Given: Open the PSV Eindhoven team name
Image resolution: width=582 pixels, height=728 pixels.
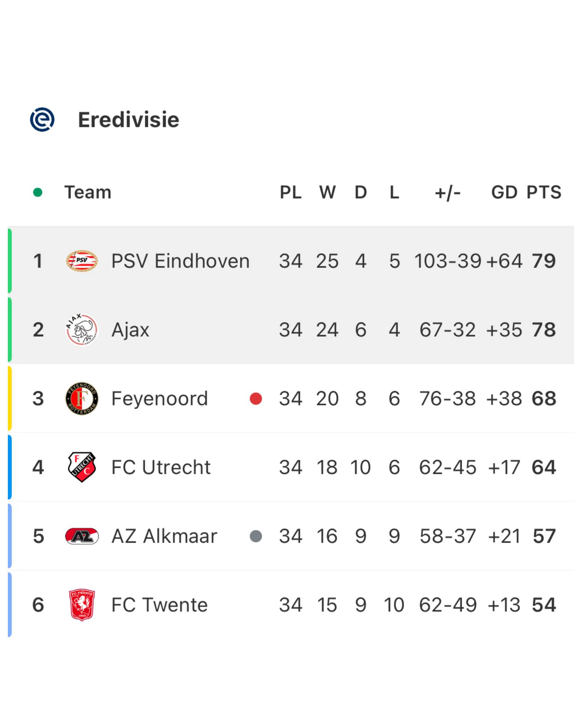Looking at the screenshot, I should [180, 261].
